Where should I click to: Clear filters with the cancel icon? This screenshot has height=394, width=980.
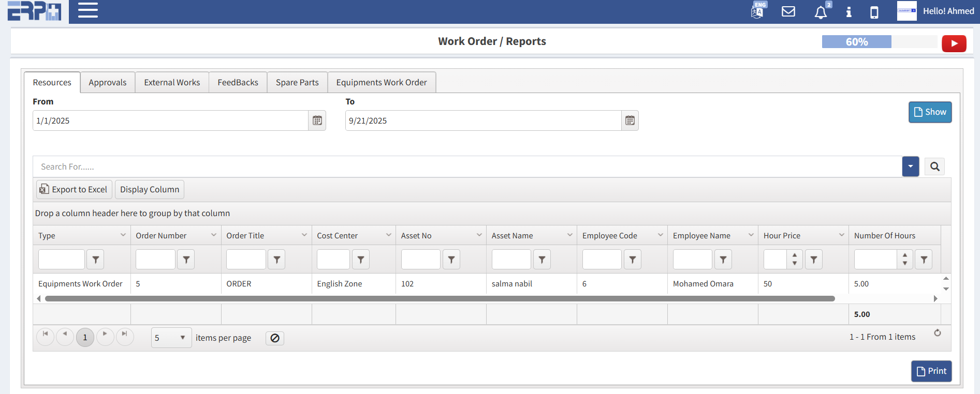coord(275,338)
